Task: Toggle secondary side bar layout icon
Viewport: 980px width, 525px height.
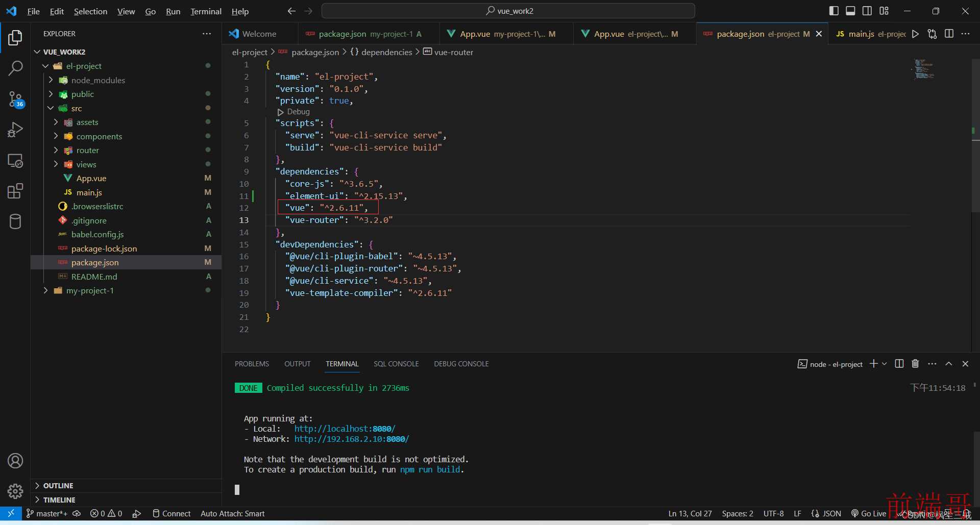Action: 867,11
